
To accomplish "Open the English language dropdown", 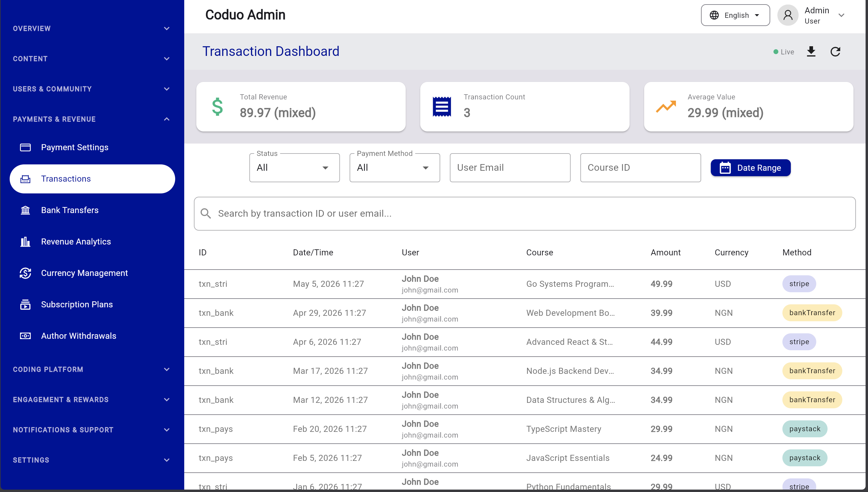I will point(735,15).
